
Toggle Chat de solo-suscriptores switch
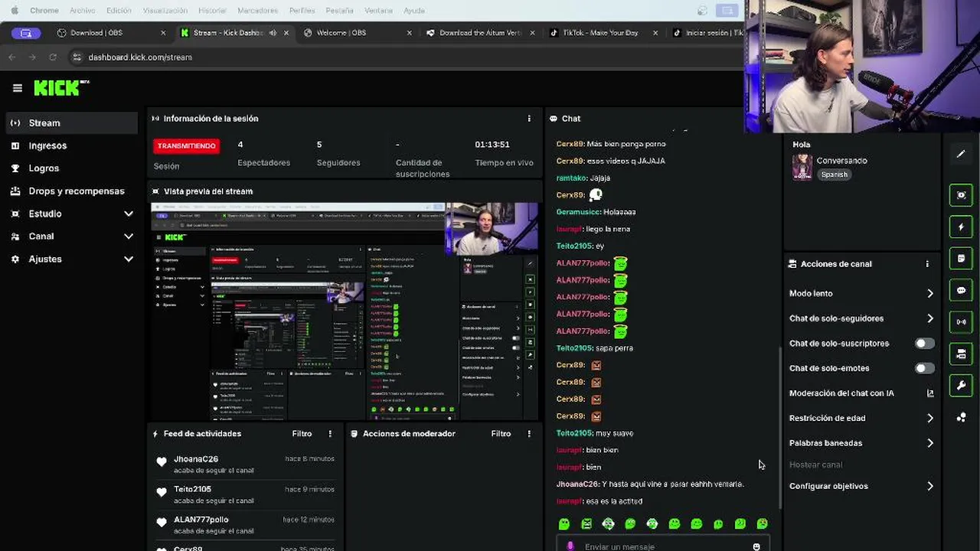click(x=924, y=344)
